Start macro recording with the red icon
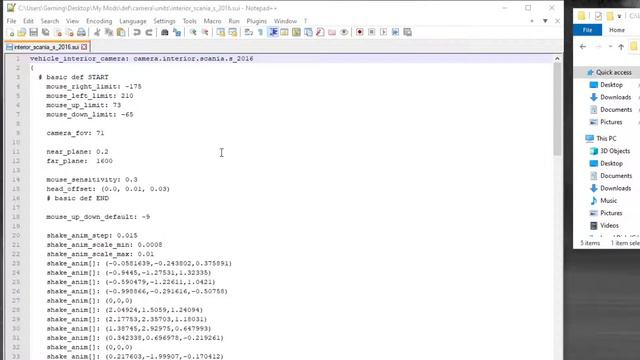Image resolution: width=640 pixels, height=360 pixels. click(360, 32)
